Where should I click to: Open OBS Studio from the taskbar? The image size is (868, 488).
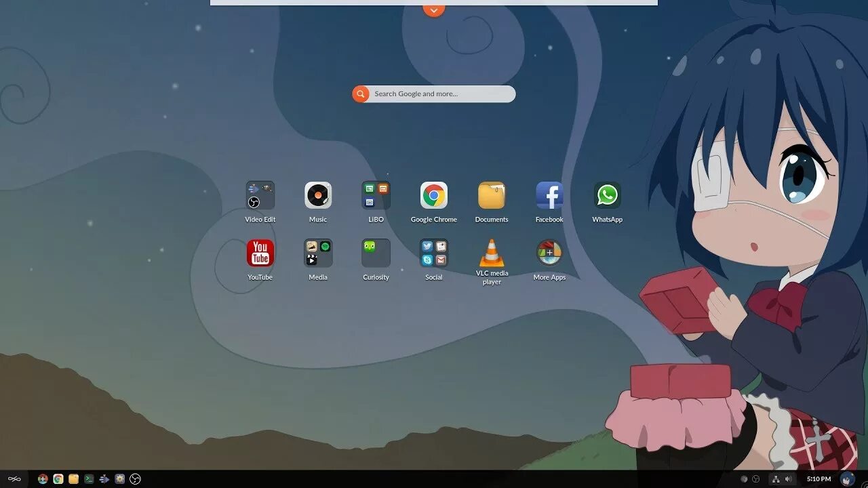135,479
